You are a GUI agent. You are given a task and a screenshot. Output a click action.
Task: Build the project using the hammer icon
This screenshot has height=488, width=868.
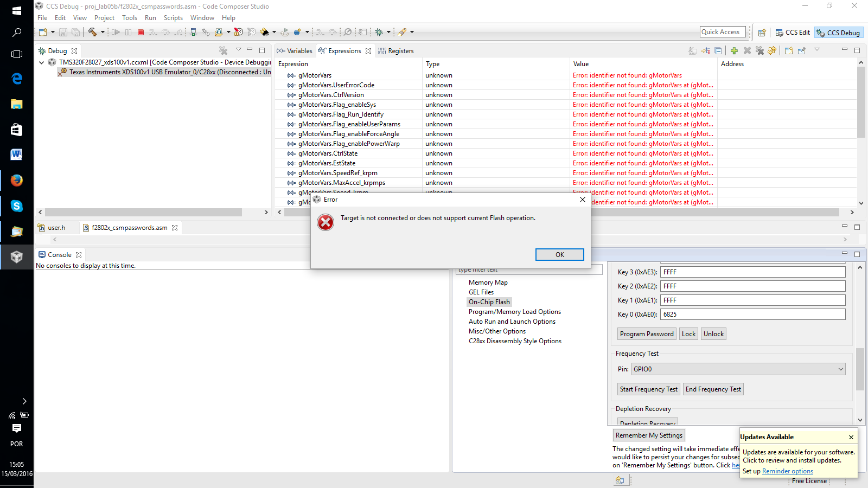coord(93,33)
